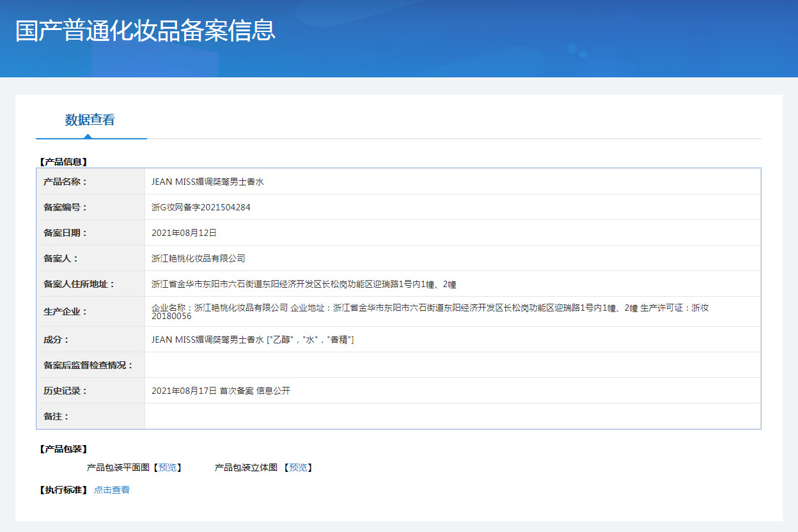Select the date 2021年08月12日
Image resolution: width=798 pixels, height=532 pixels.
point(184,233)
